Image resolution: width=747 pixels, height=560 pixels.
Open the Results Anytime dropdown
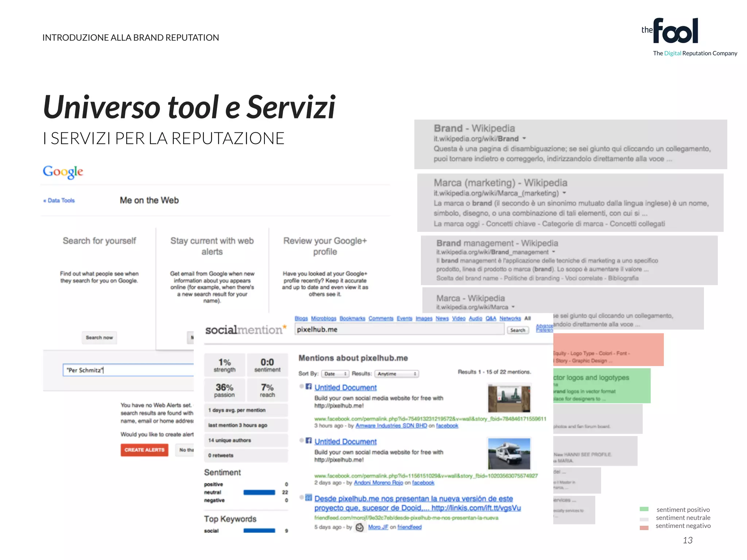396,374
